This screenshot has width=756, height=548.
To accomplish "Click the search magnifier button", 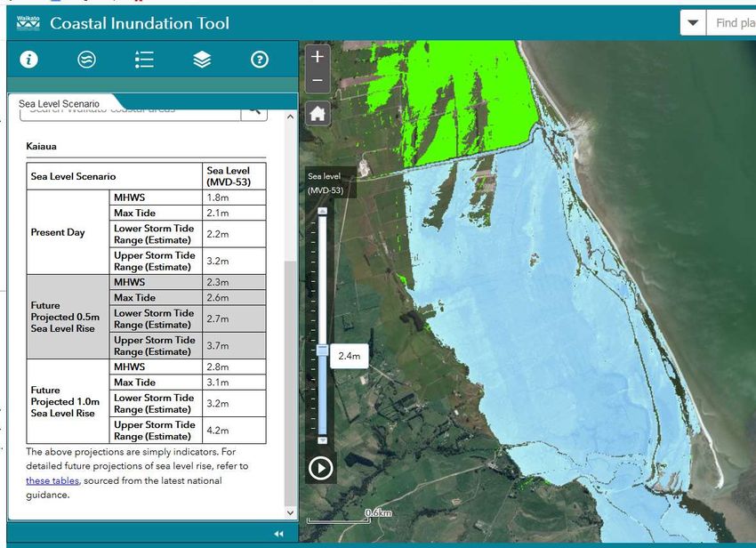I will click(x=254, y=113).
